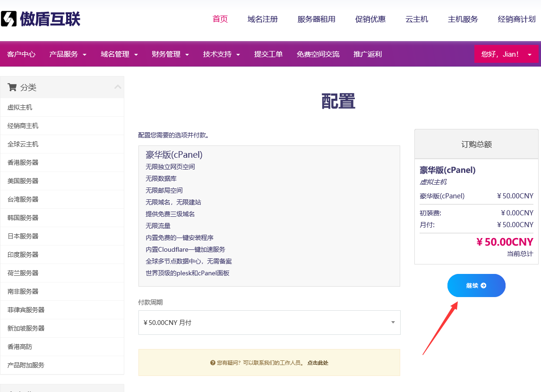The image size is (541, 392).
Task: Open the 技术支持 dropdown menu
Action: [222, 54]
